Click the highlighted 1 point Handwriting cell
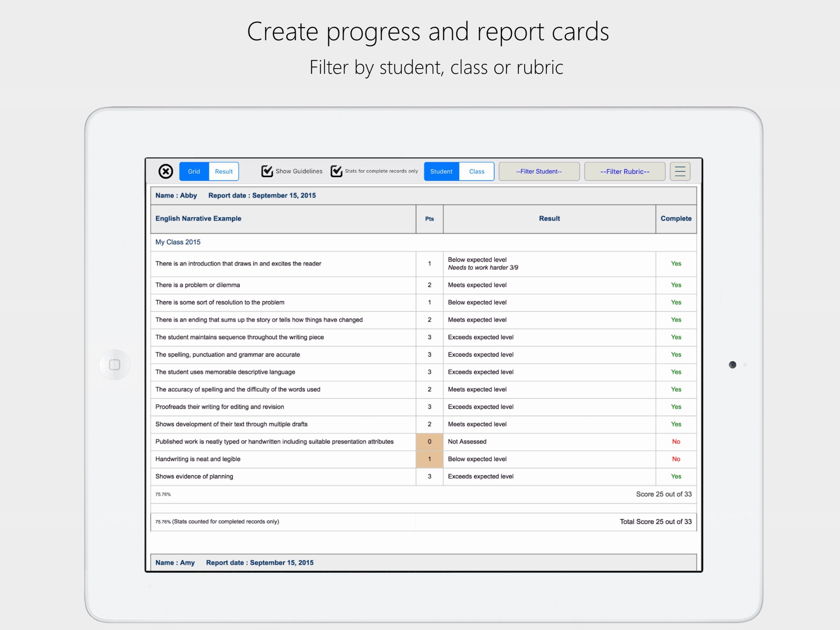 [x=430, y=459]
